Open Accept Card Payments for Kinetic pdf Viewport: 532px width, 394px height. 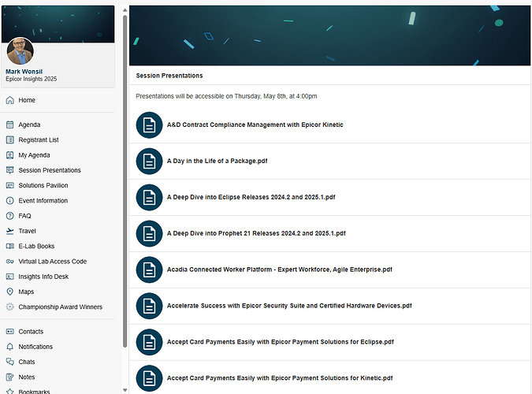coord(280,378)
